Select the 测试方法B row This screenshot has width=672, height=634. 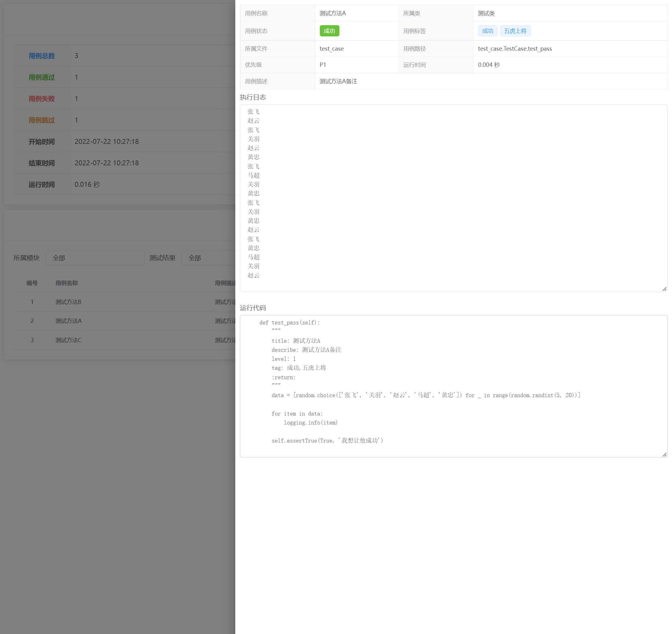tap(68, 302)
